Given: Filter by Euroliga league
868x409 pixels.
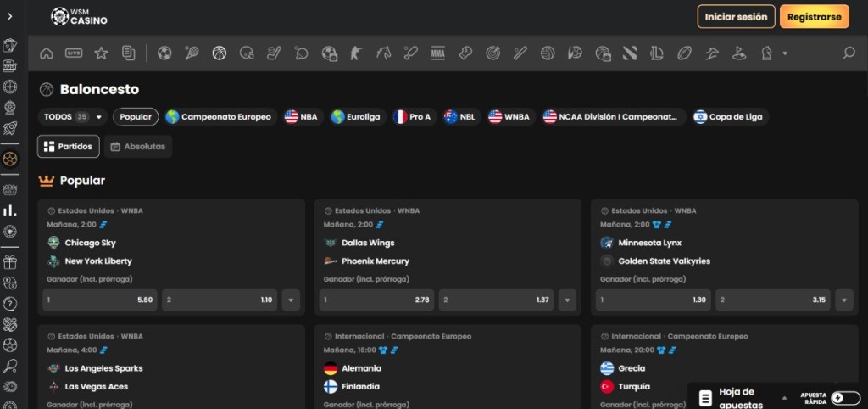Looking at the screenshot, I should (356, 117).
